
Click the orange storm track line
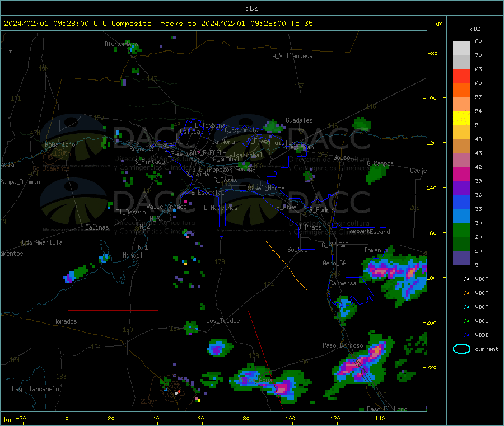(x=286, y=264)
